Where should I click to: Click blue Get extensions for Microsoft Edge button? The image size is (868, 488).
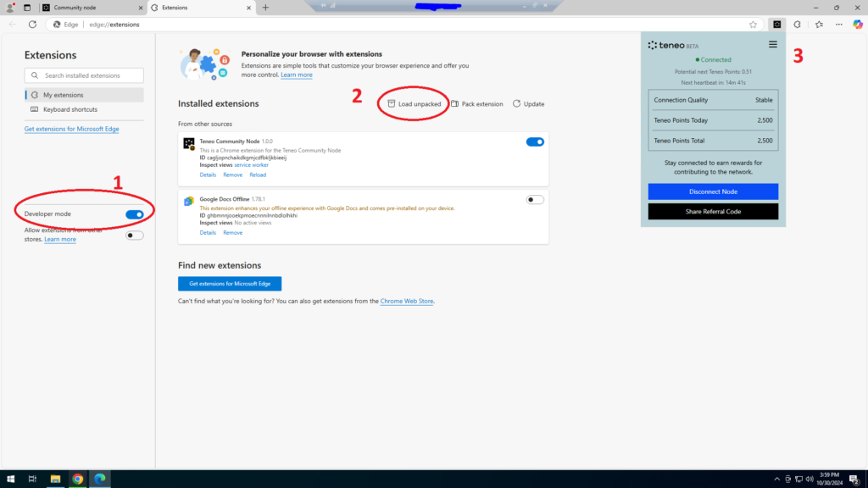[230, 284]
